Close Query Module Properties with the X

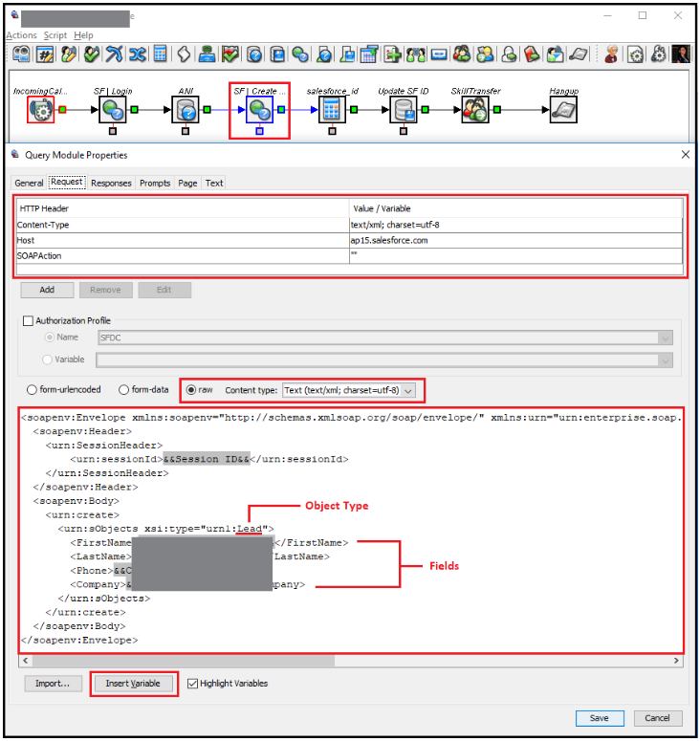pyautogui.click(x=686, y=155)
